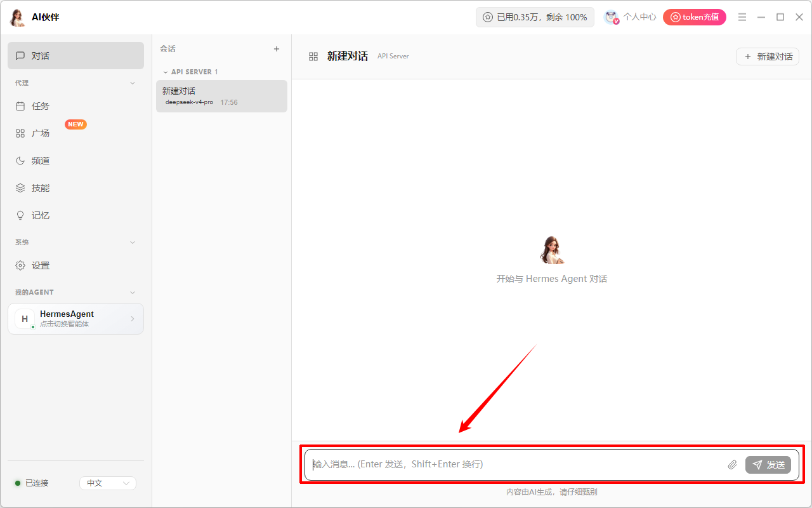This screenshot has width=812, height=508.
Task: Click the moon icon beside 频道
Action: 20,161
